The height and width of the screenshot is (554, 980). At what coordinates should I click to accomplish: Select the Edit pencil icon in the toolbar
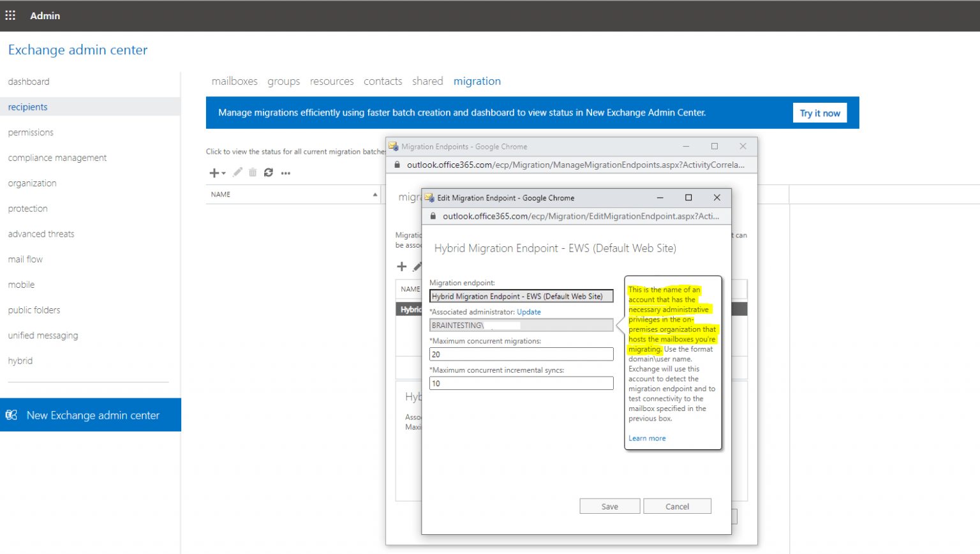click(237, 172)
